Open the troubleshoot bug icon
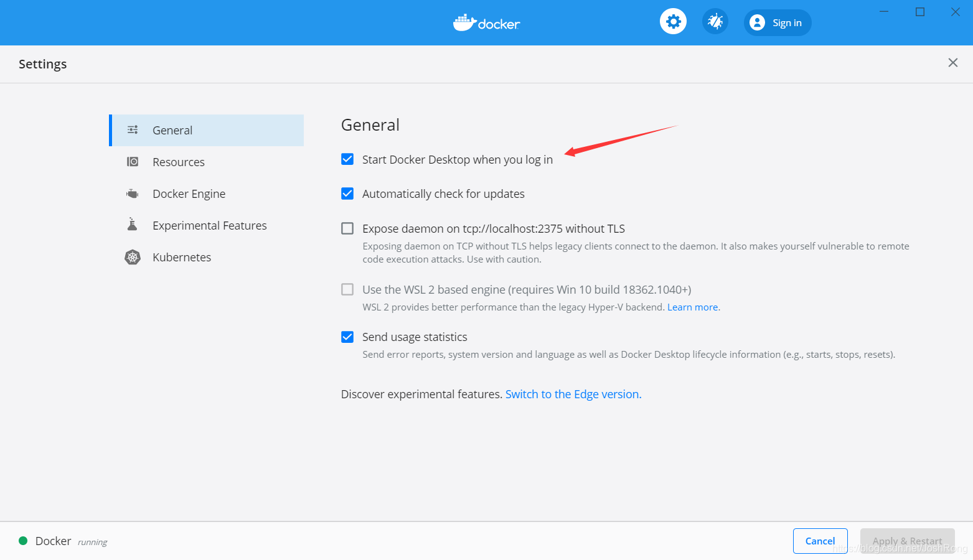Viewport: 973px width, 560px height. [715, 22]
